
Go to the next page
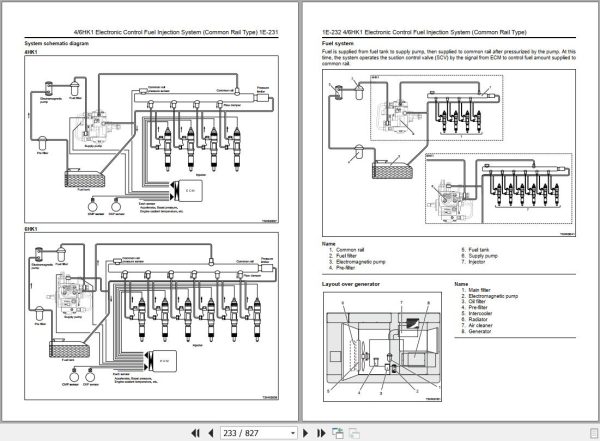pos(305,433)
